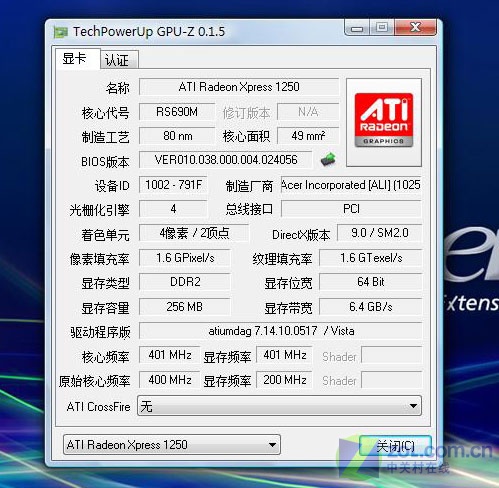Viewport: 499px width, 488px height.
Task: Click the BIOS save chip icon
Action: click(x=328, y=160)
